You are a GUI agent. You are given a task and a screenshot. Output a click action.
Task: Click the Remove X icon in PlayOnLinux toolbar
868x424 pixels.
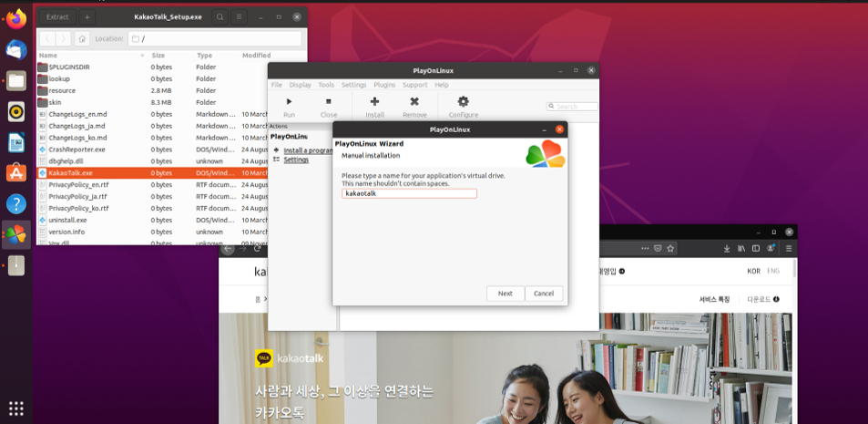pos(414,103)
